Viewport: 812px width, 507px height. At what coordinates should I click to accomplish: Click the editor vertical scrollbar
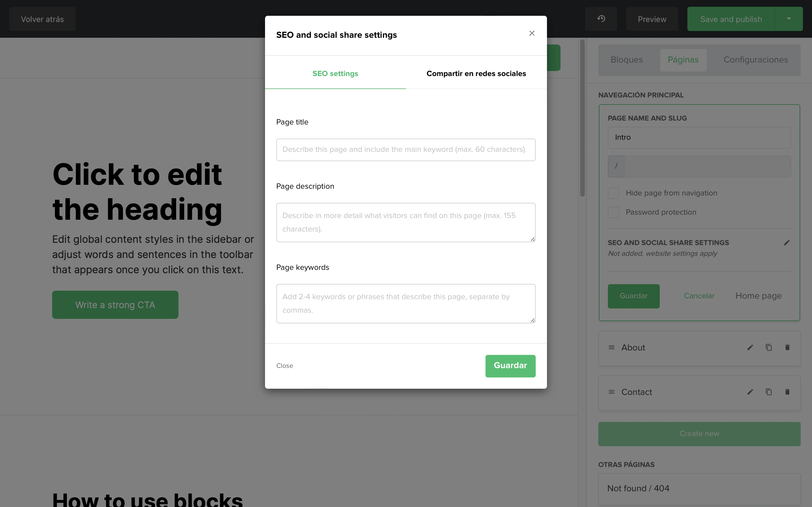pos(582,118)
